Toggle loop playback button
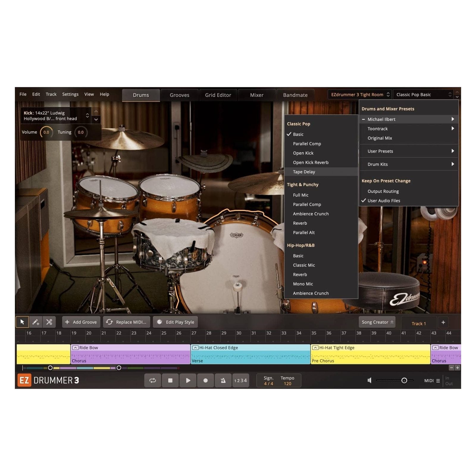 (153, 381)
